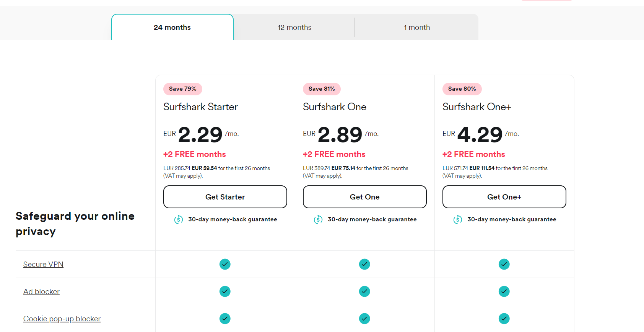Click money-back guarantee icon under Get One+

[458, 219]
